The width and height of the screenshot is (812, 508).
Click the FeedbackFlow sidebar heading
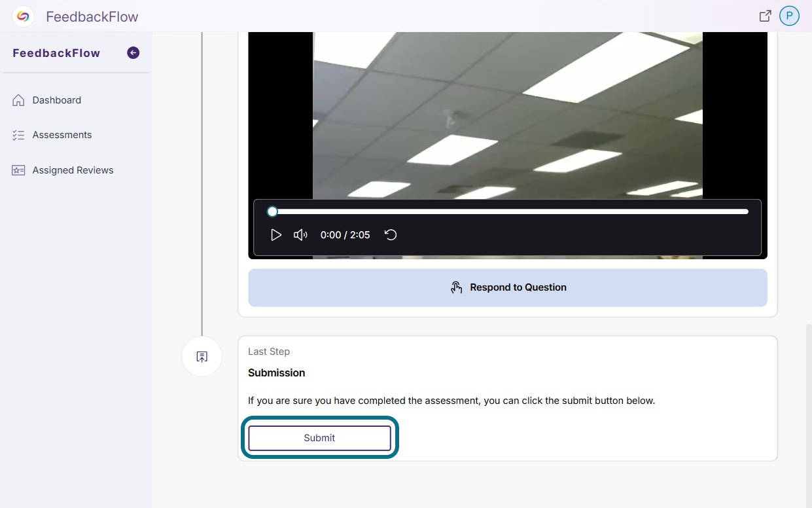[56, 53]
